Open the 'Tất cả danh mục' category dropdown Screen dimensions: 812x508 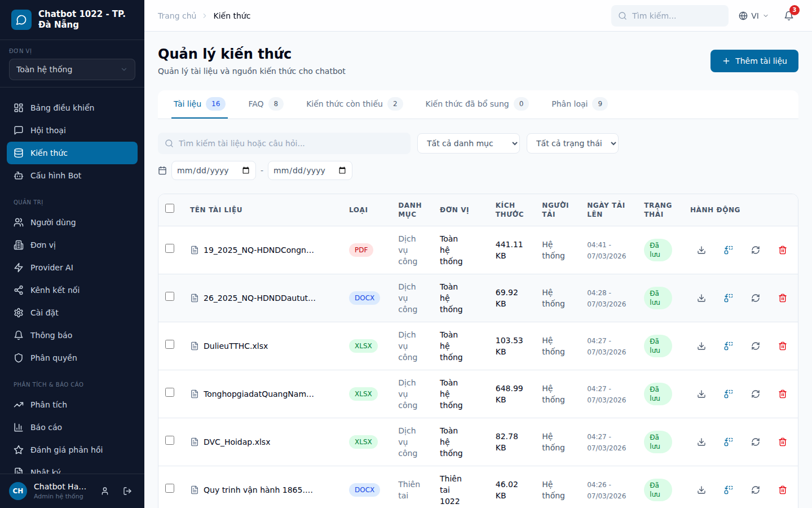[x=469, y=143]
